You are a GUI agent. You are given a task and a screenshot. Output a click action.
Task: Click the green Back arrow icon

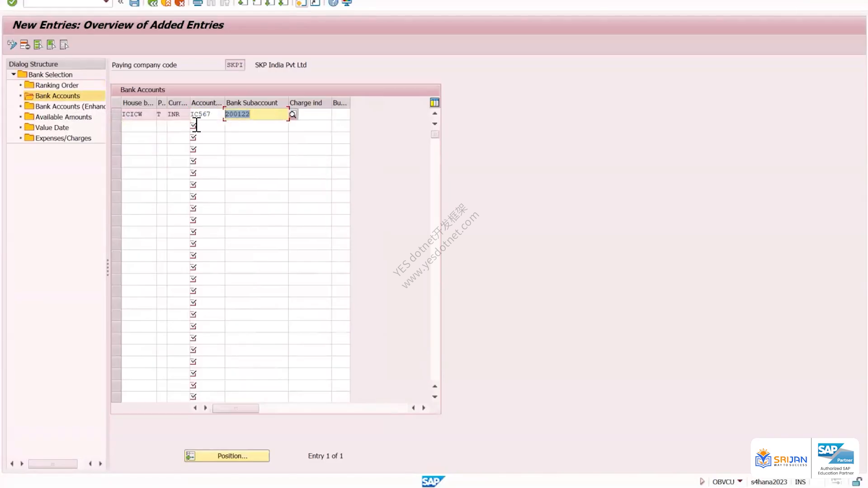[153, 3]
